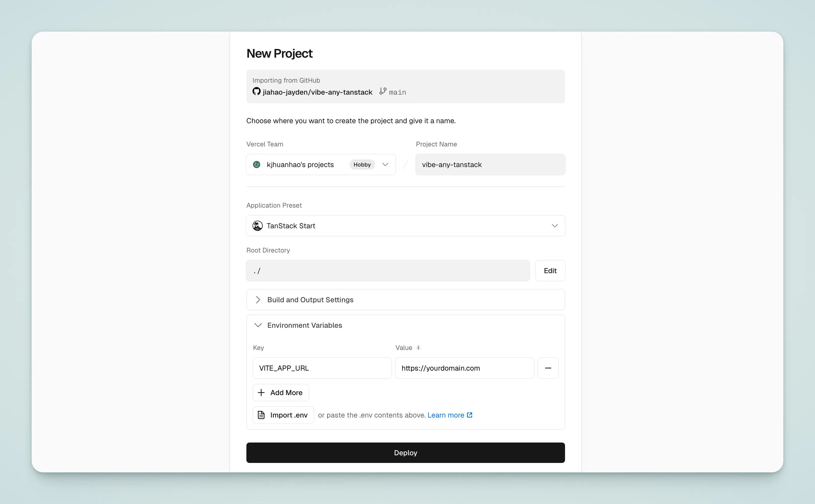Click the GitHub logo icon
Screen dimensions: 815x504
pyautogui.click(x=256, y=91)
